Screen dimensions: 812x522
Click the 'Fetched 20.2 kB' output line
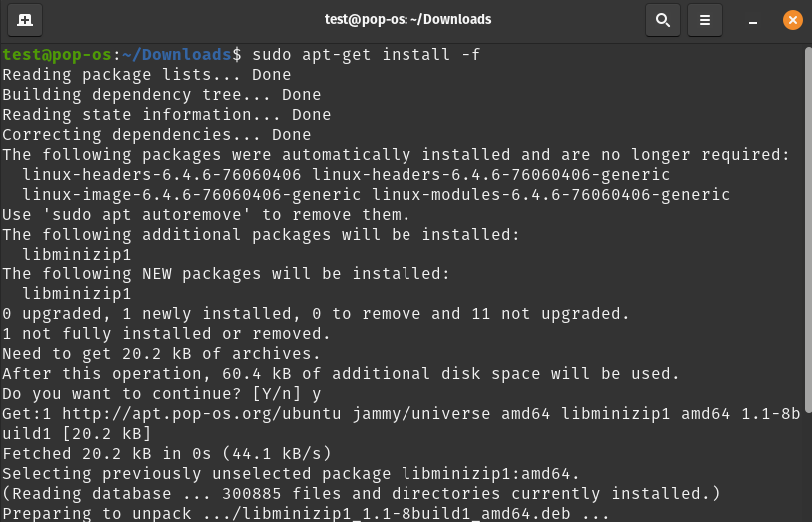(166, 454)
